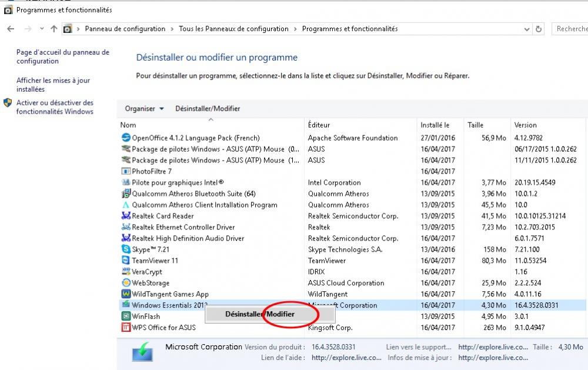Image resolution: width=588 pixels, height=370 pixels.
Task: Navigate to Tous les Panneaux de configuration breadcrumb
Action: click(234, 29)
